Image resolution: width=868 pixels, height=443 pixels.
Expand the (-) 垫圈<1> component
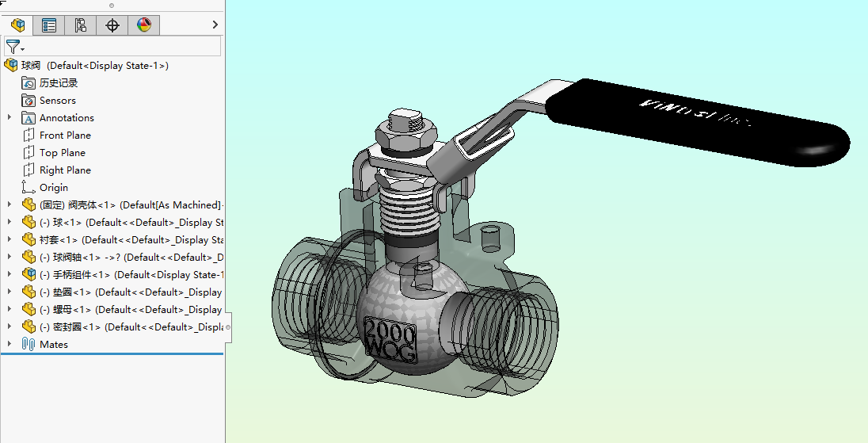point(10,292)
